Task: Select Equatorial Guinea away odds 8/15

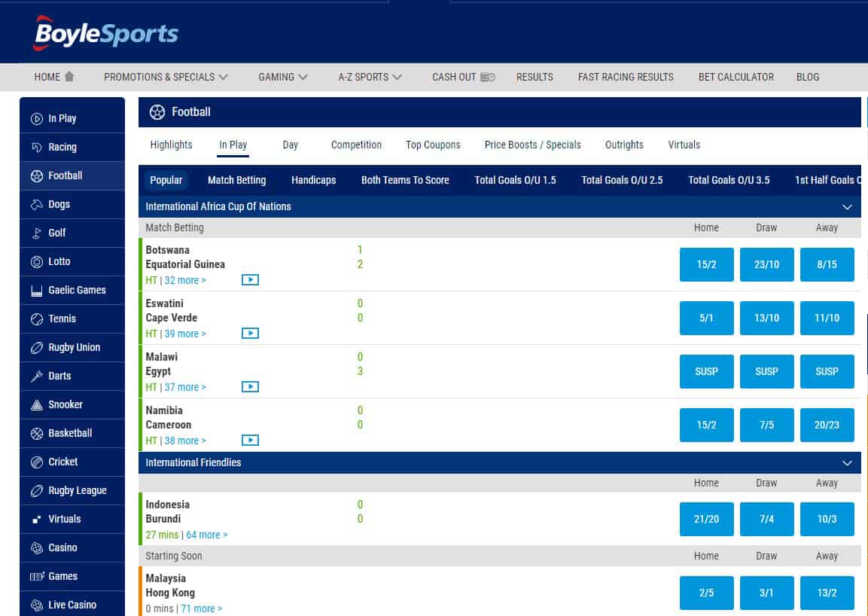Action: (x=827, y=264)
